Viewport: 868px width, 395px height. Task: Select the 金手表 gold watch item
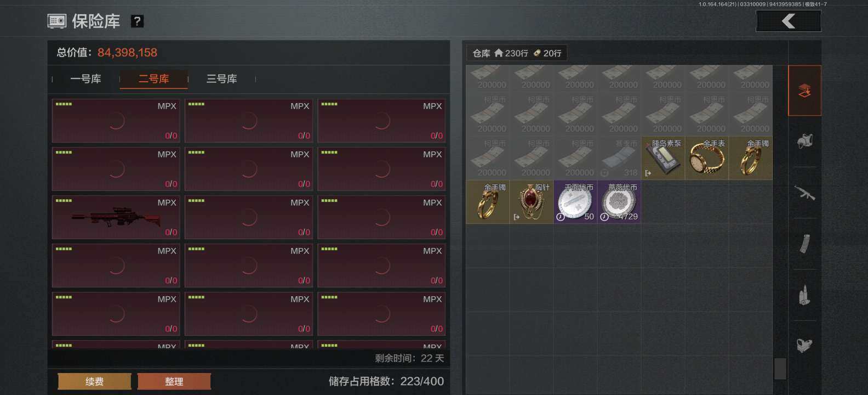pos(707,158)
